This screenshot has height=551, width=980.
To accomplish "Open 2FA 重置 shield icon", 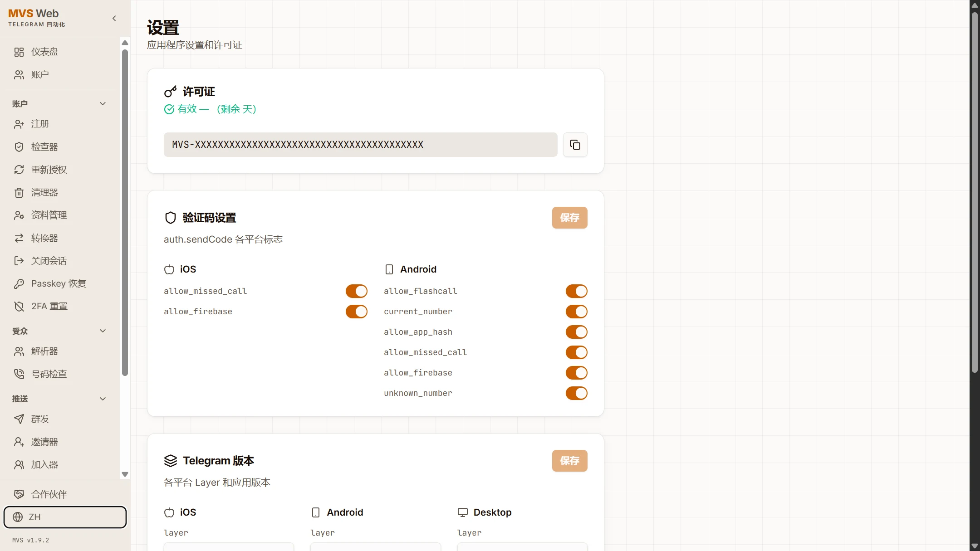I will 19,307.
